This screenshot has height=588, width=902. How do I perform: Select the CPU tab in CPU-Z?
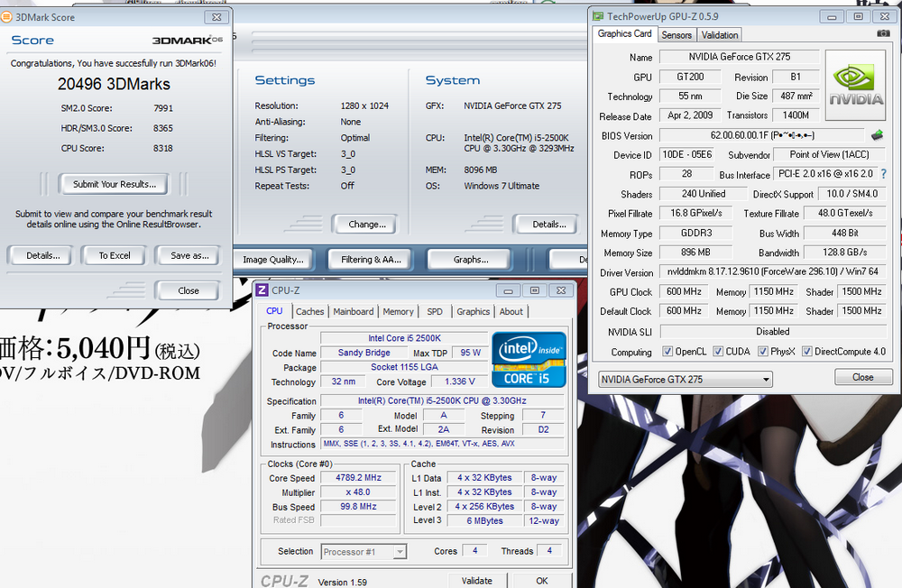tap(274, 311)
